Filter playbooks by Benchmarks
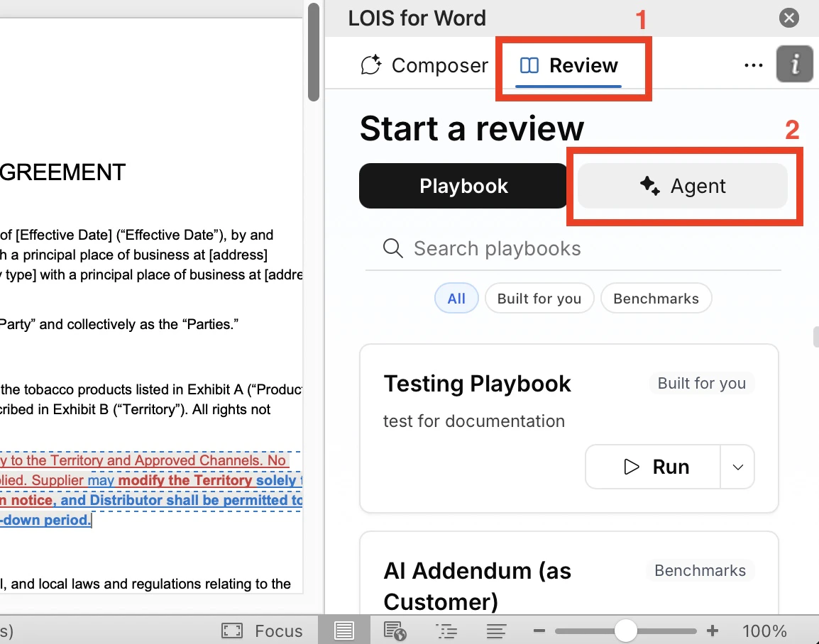Image resolution: width=819 pixels, height=644 pixels. coord(656,299)
